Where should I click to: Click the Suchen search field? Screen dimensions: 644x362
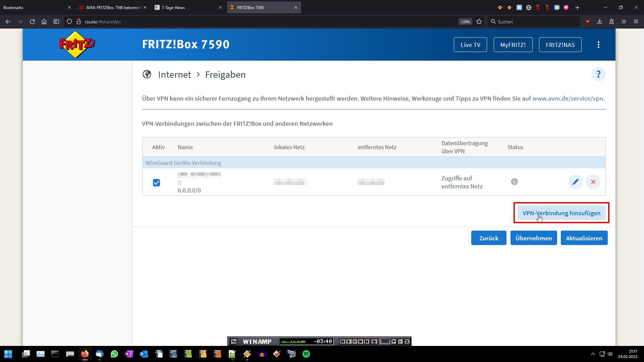pos(534,22)
